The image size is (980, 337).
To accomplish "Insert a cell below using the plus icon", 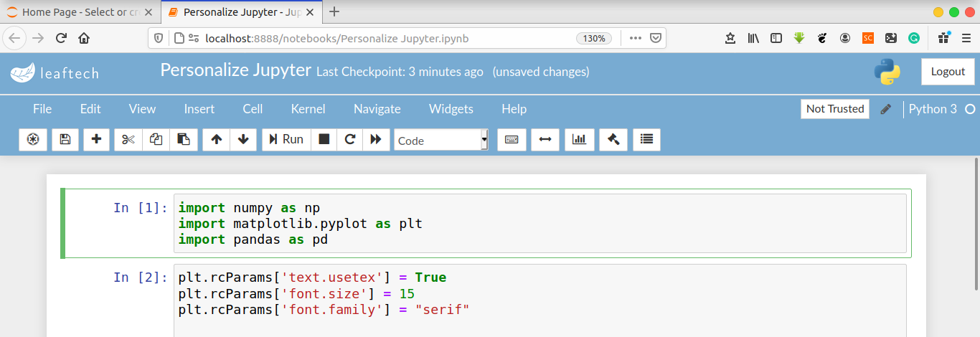I will [96, 140].
